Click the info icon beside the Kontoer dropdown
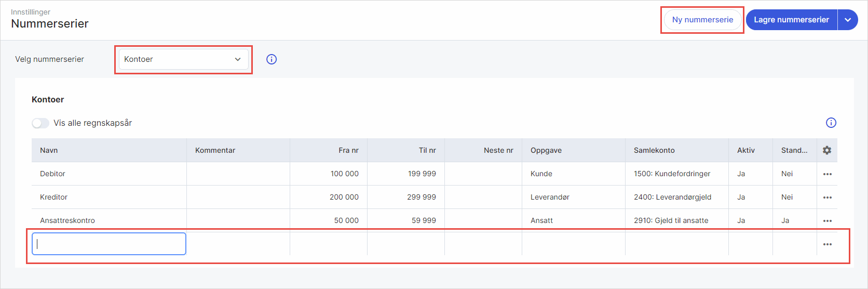 pos(272,59)
